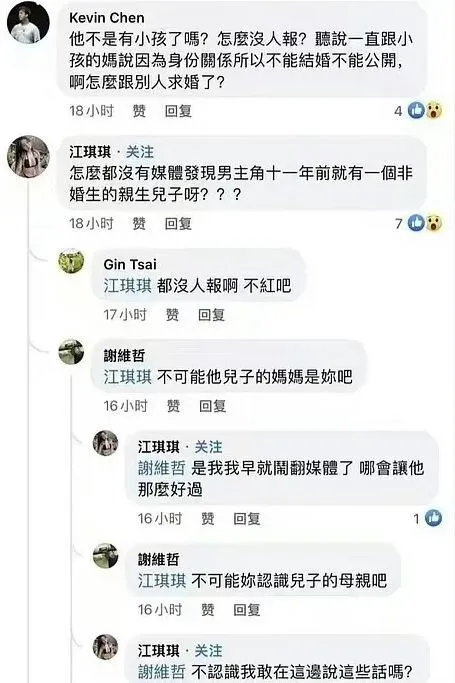Screen dimensions: 455x683
Task: Like Kevin Chen's comment with 赞
Action: (139, 111)
